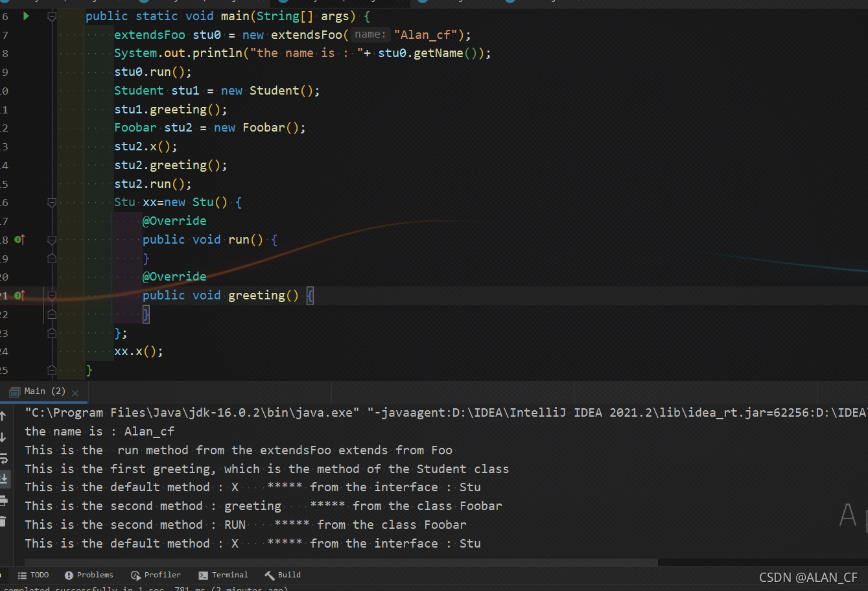
Task: Click the first @Override annotation above run()
Action: pyautogui.click(x=174, y=221)
